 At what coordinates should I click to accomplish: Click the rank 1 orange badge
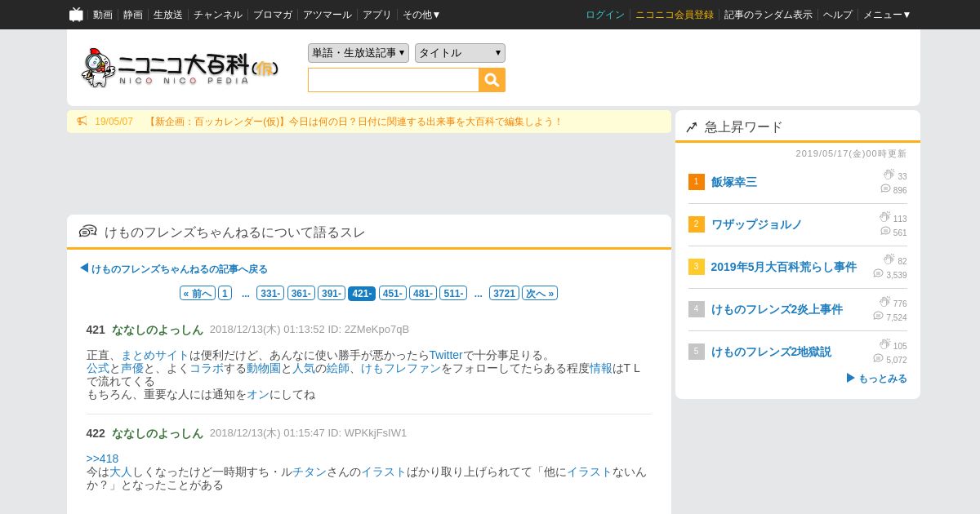point(696,182)
